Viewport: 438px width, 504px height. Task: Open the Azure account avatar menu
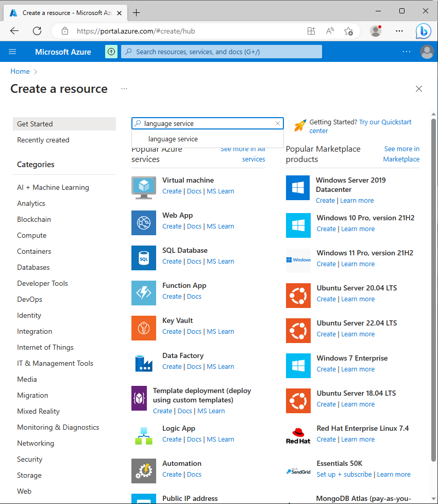click(427, 52)
